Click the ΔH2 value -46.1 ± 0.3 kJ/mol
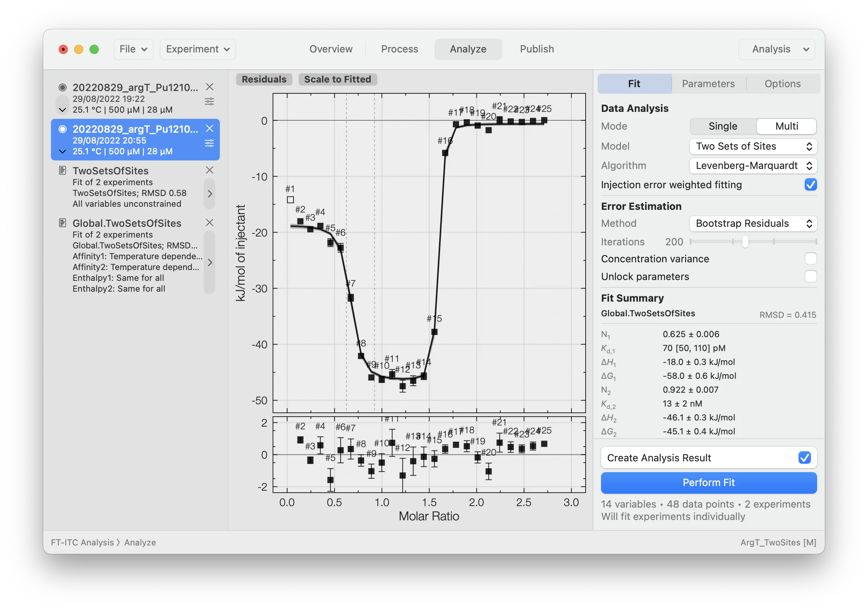The height and width of the screenshot is (611, 868). point(699,418)
